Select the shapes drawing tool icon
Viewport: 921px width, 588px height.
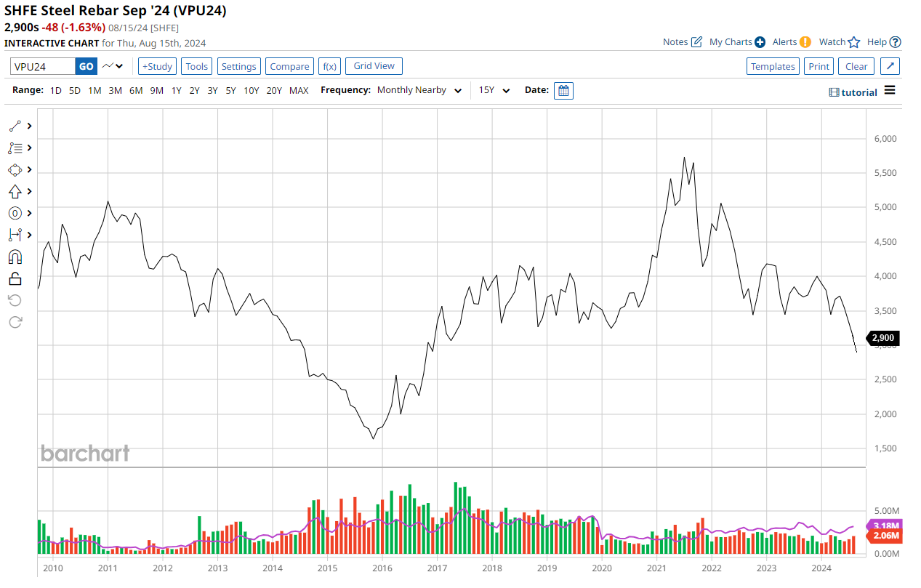[15, 169]
